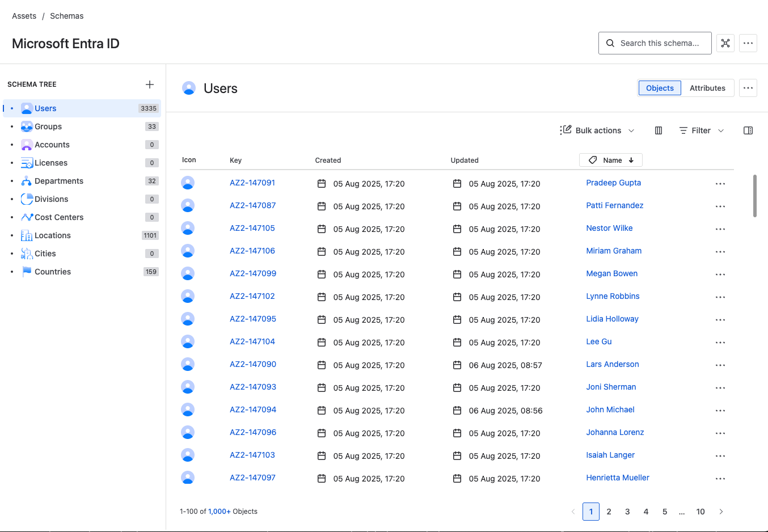Select Cost Centers in the schema tree

[82, 217]
